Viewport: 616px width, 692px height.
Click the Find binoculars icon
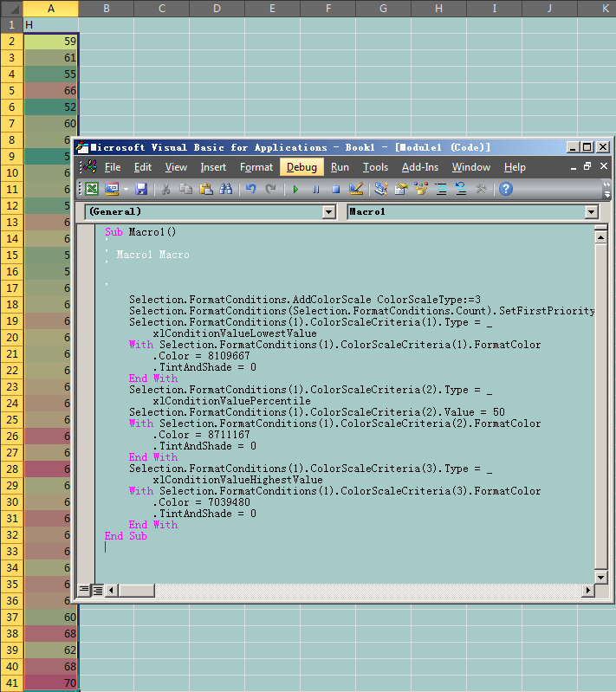[226, 189]
